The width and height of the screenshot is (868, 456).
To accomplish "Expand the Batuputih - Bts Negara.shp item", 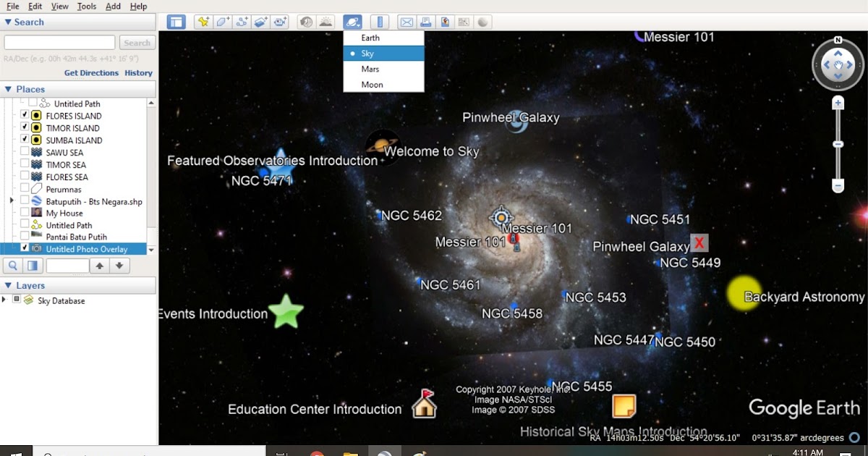I will [x=11, y=200].
